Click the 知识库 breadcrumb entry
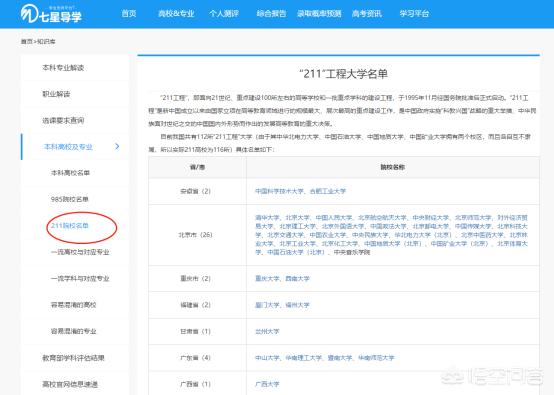The image size is (554, 395). click(46, 42)
